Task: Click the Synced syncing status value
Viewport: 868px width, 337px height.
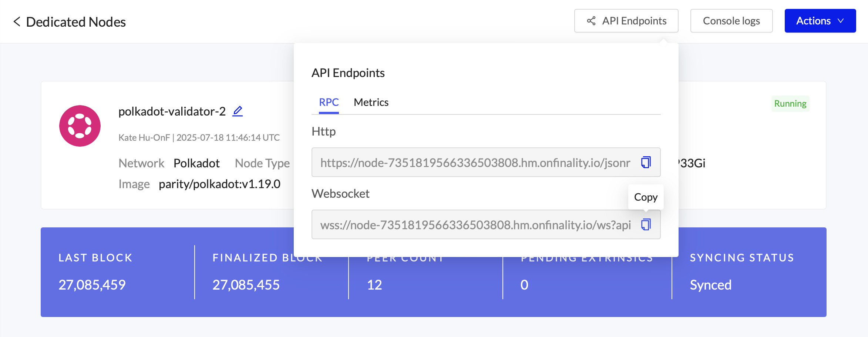Action: (x=710, y=285)
